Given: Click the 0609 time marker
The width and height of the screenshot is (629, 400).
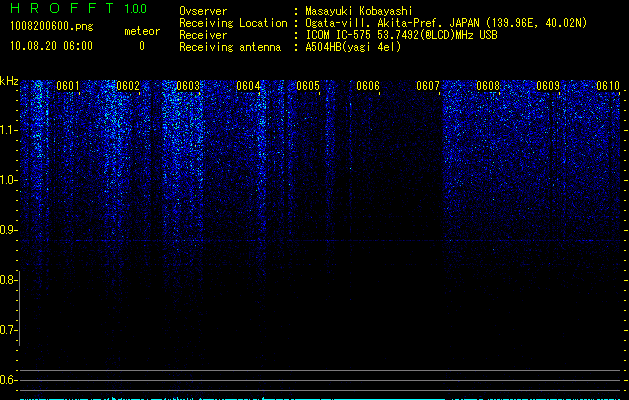Looking at the screenshot, I should [548, 86].
